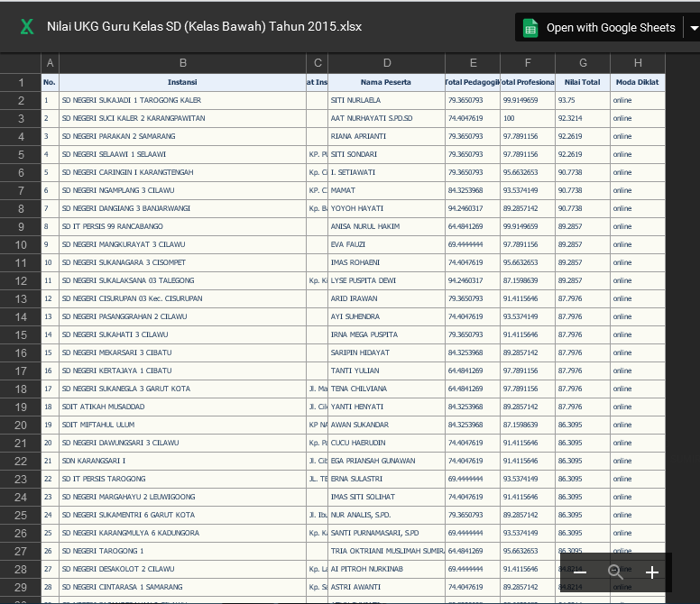Click cell SD NEGERI KERTAJAYA 1 CIBATU
700x604 pixels.
(182, 371)
